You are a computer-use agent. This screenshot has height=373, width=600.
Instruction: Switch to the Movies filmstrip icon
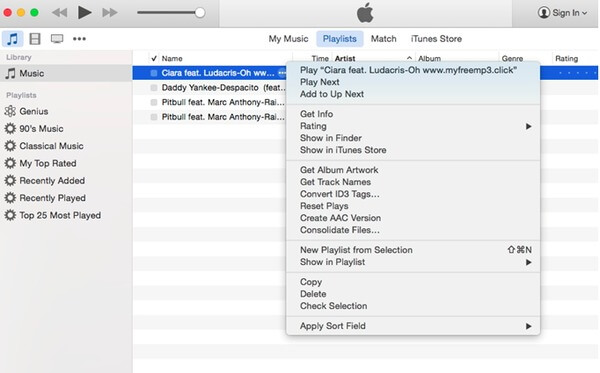pos(35,39)
